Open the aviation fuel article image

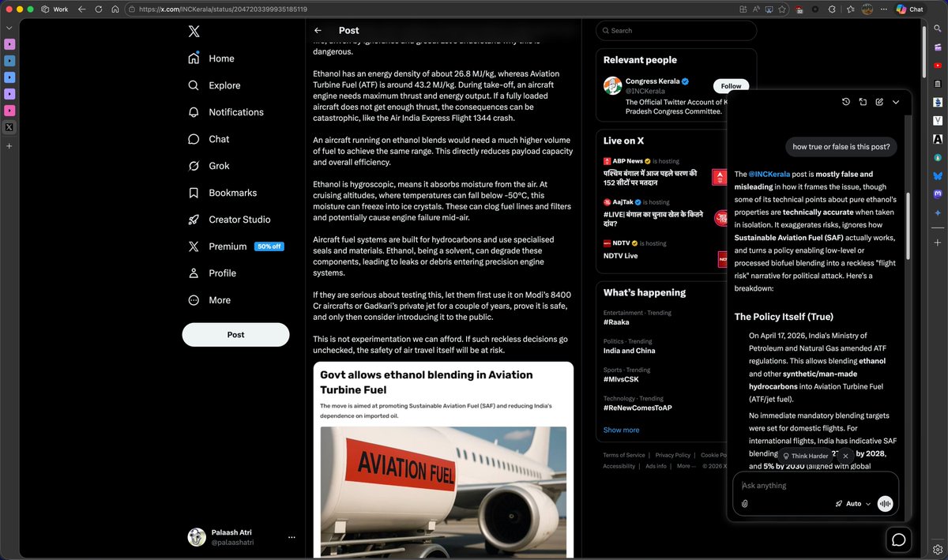click(x=443, y=492)
